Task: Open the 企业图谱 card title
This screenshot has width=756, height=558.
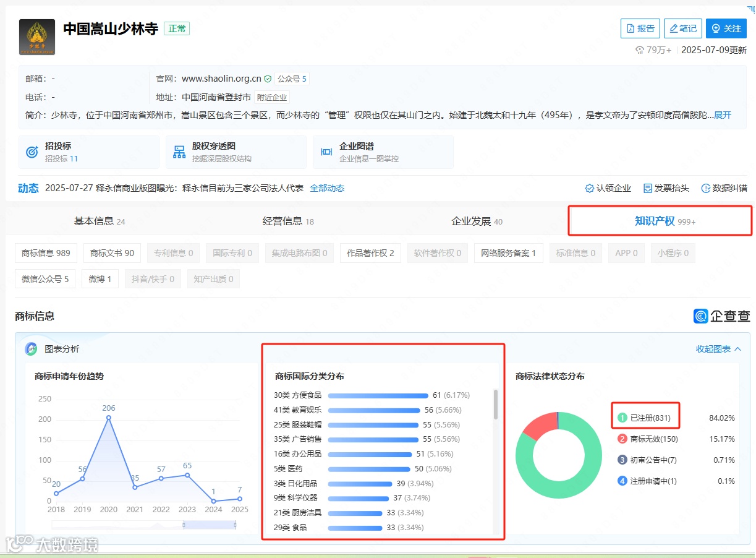Action: point(357,146)
